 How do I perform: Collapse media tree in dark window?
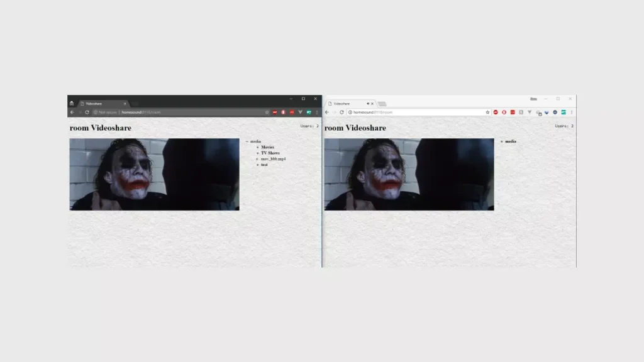(247, 141)
